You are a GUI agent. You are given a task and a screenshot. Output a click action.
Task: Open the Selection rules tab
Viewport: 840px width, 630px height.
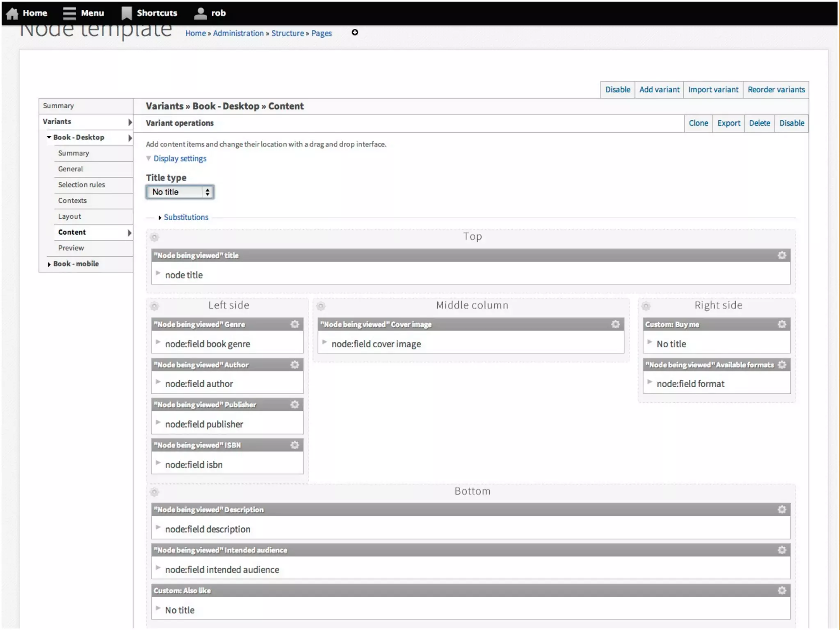81,185
